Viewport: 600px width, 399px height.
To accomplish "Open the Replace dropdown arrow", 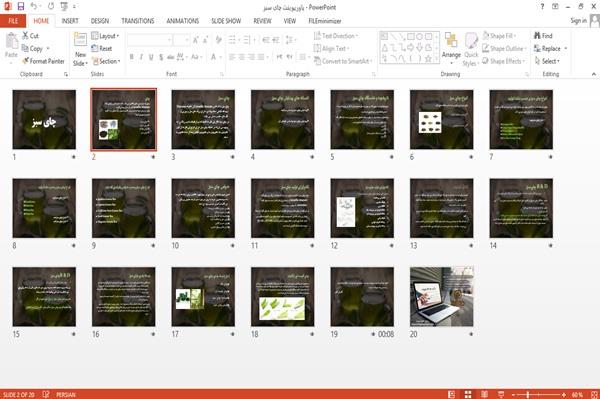I will click(566, 49).
